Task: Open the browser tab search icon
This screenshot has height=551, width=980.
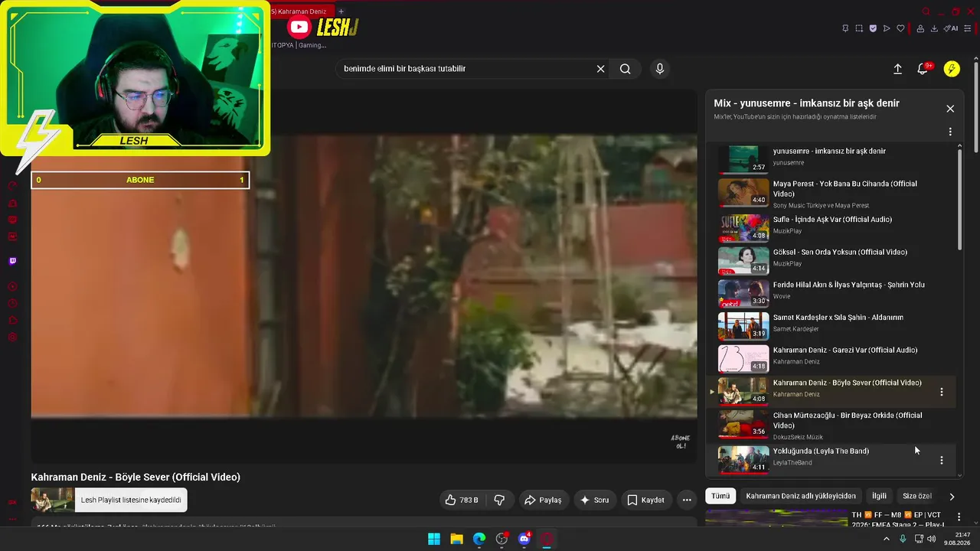Action: [x=926, y=11]
